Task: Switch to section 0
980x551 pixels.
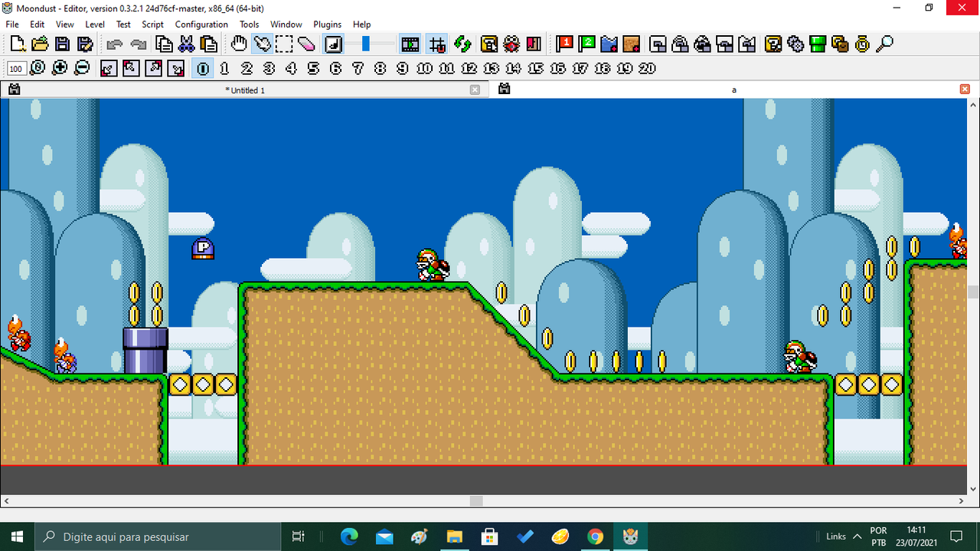Action: pyautogui.click(x=202, y=68)
